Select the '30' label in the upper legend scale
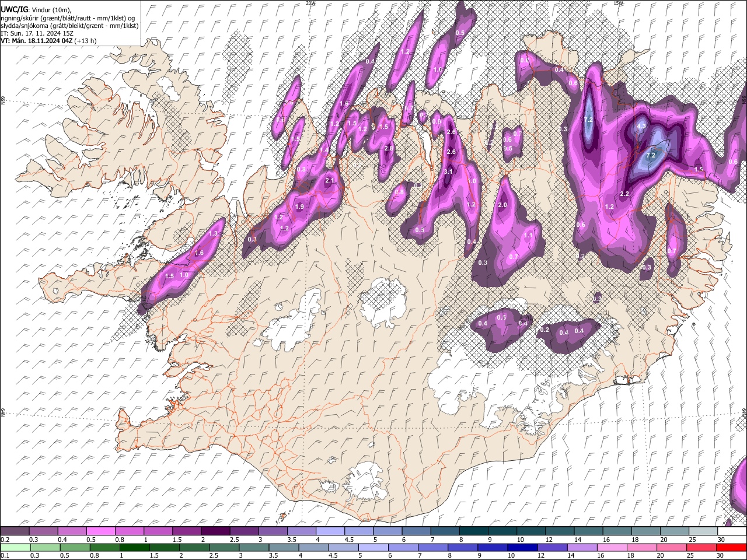Screen dimensions: 747x560 click(x=721, y=540)
